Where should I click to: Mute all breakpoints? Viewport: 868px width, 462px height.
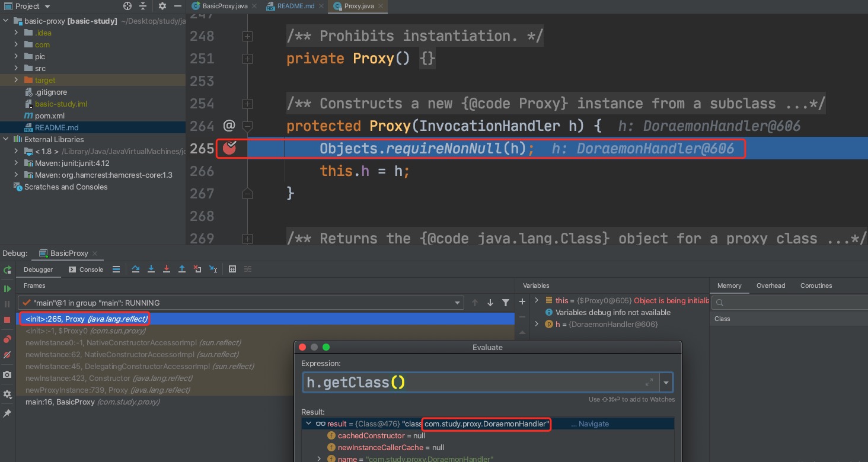[x=7, y=355]
